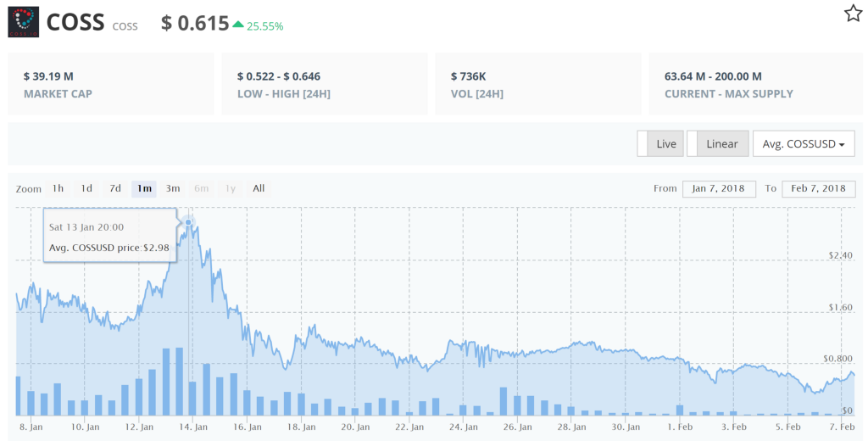Click the Current - Max Supply card
Image resolution: width=868 pixels, height=441 pixels.
coord(751,84)
